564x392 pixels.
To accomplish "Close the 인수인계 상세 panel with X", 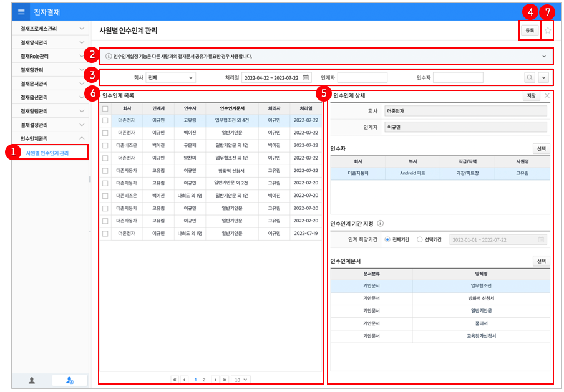I will (x=547, y=95).
